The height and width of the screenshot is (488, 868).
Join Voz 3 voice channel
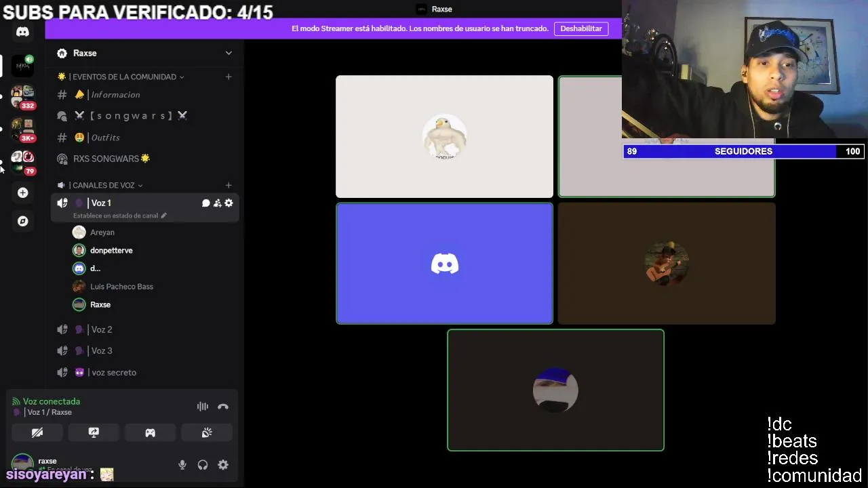click(x=144, y=351)
